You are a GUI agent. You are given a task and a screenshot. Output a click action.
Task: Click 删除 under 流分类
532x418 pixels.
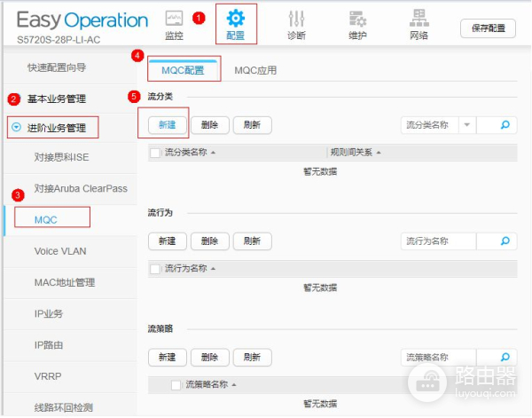(209, 125)
